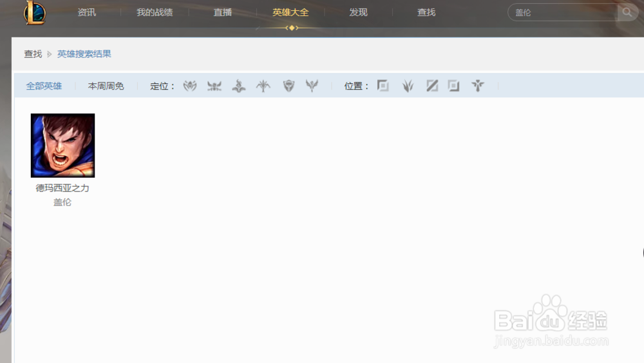Go to the 发现 tab
644x363 pixels.
(x=358, y=12)
